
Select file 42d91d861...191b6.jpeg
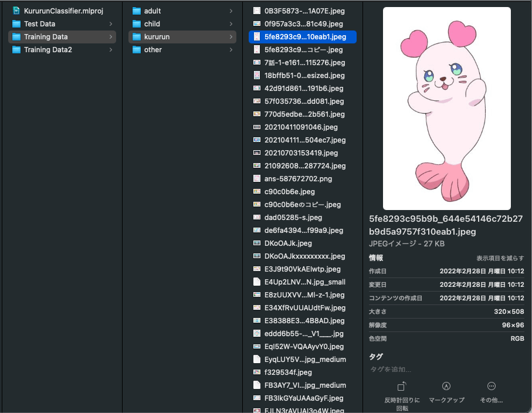(303, 88)
